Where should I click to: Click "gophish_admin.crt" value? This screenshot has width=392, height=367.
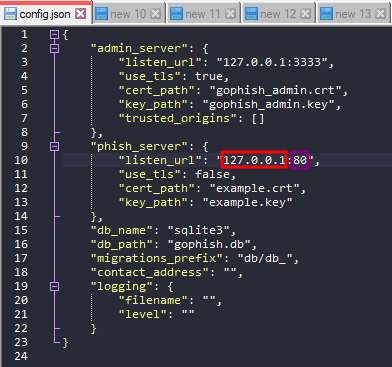pyautogui.click(x=275, y=90)
